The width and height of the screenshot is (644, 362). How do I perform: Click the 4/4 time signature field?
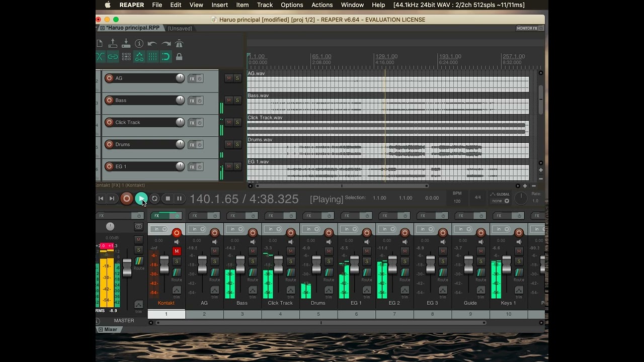coord(477,198)
